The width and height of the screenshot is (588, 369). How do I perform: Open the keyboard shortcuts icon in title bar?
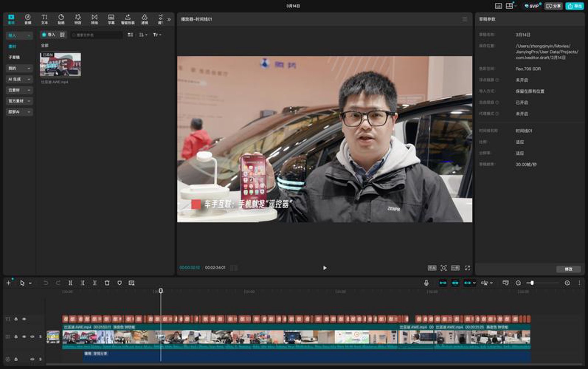click(498, 6)
